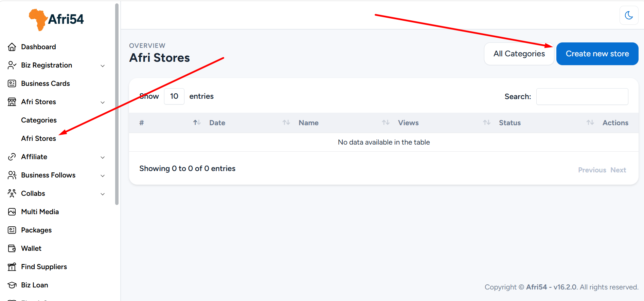Open Categories submenu item
The height and width of the screenshot is (301, 644).
click(x=39, y=120)
